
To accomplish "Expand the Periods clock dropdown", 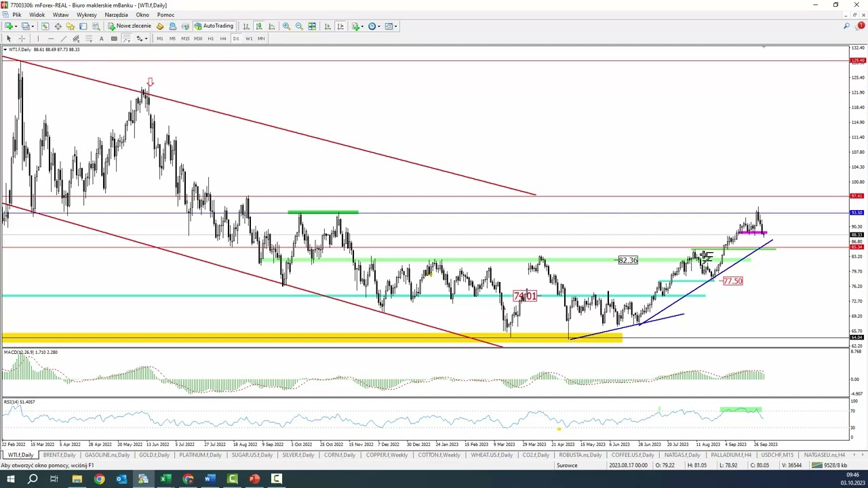I will click(x=379, y=26).
